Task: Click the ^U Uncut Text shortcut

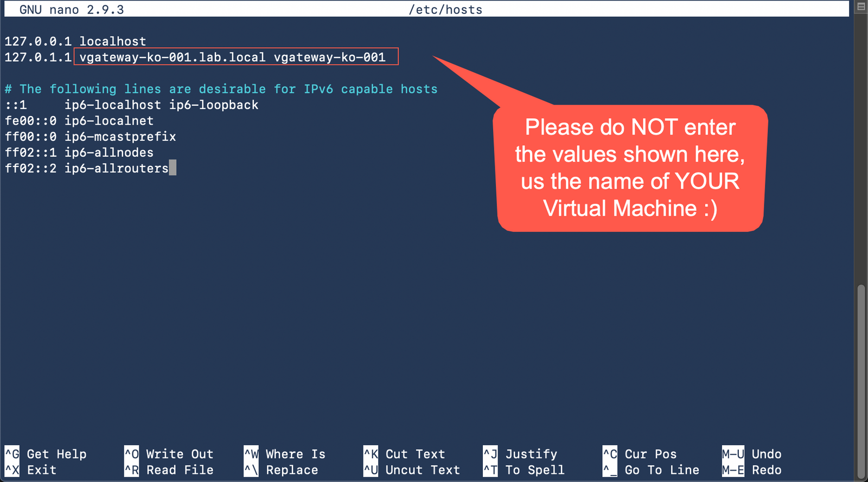Action: pyautogui.click(x=412, y=470)
